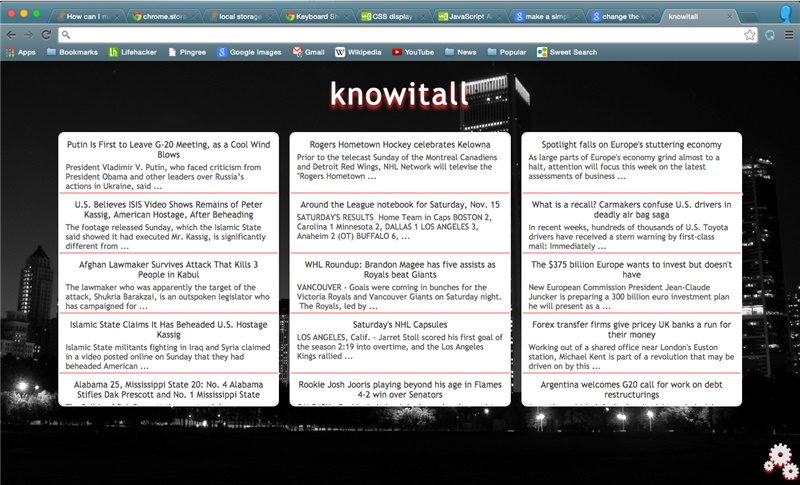Bookmark this page with star icon
The height and width of the screenshot is (485, 800).
pos(749,35)
